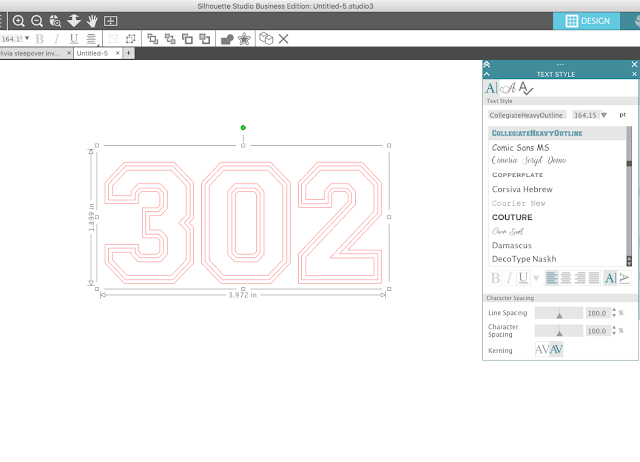Click the Character Spacing 100.0 value field
The width and height of the screenshot is (640, 462).
(598, 331)
